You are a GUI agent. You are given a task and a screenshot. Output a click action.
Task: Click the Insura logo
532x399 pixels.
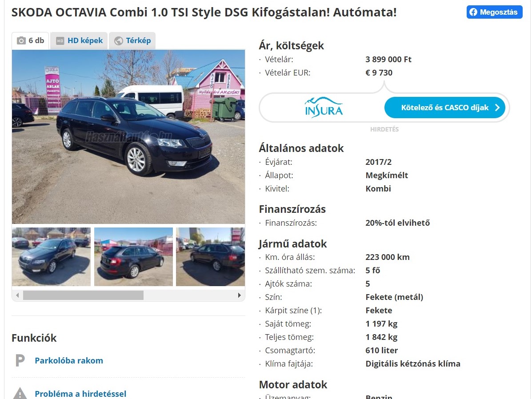point(324,108)
